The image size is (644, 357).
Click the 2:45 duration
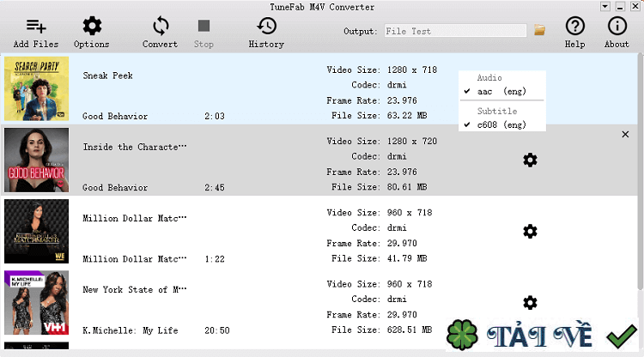(215, 188)
